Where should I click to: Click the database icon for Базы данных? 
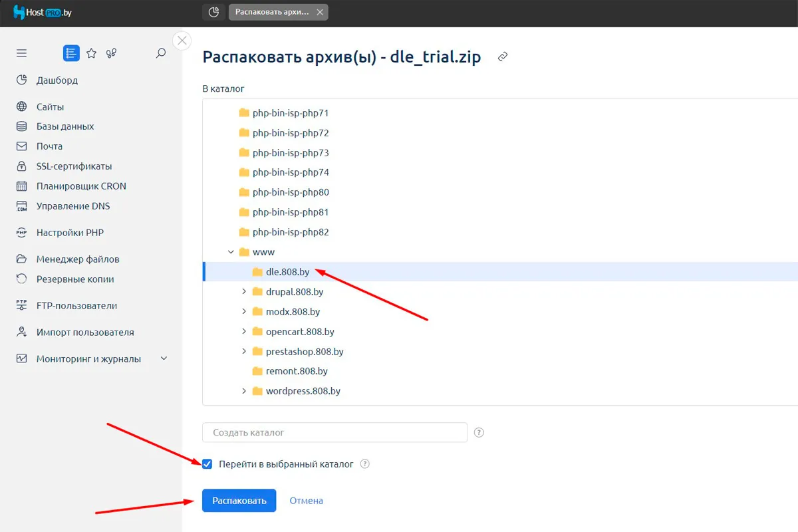[x=22, y=126]
